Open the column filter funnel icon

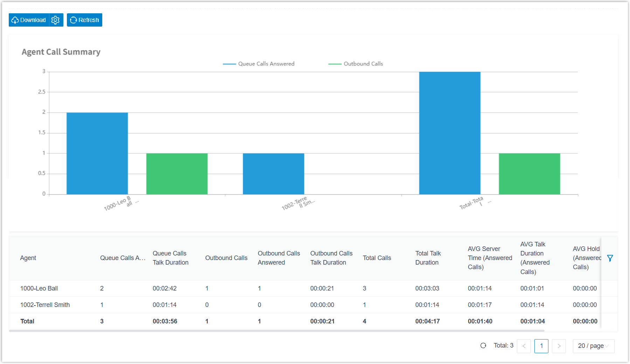point(610,258)
